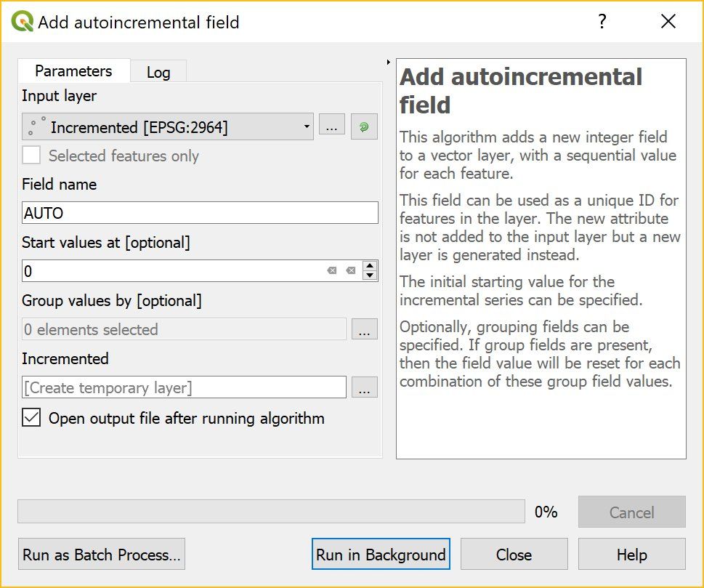Choose Incremented output destination via ellipsis button
This screenshot has height=588, width=704.
(x=364, y=387)
